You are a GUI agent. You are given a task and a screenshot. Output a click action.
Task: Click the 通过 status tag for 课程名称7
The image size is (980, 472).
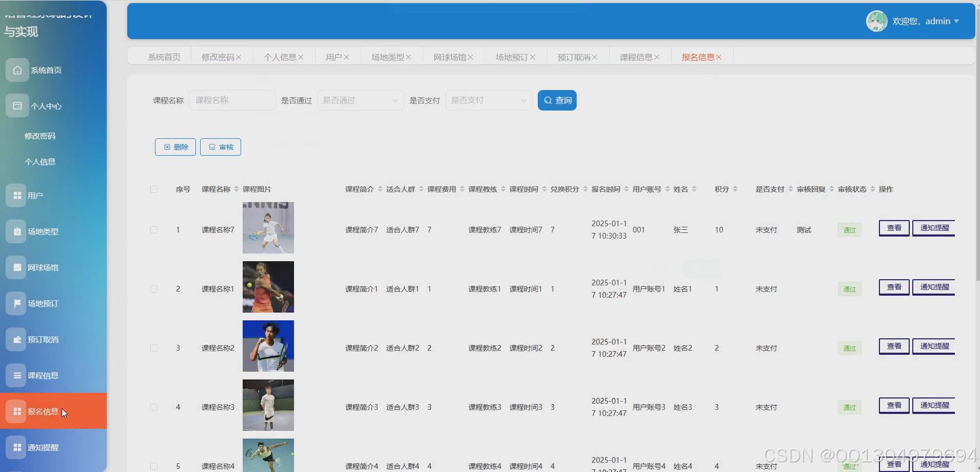click(850, 230)
